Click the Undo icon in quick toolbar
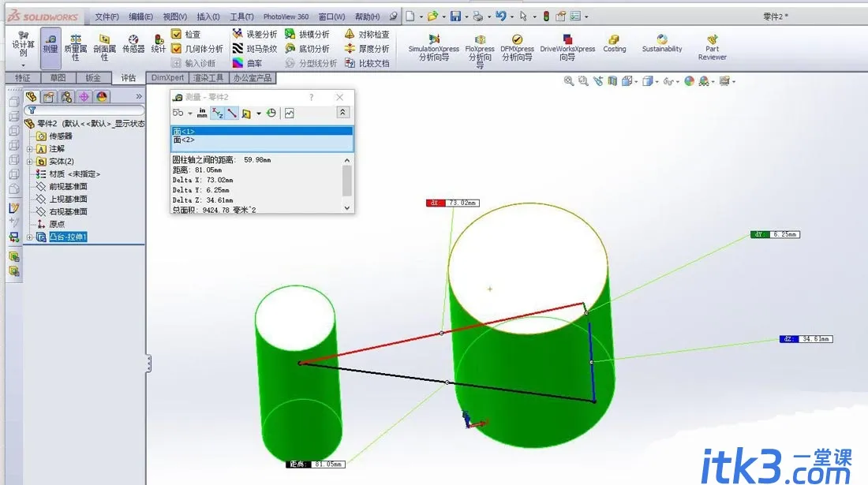 501,17
